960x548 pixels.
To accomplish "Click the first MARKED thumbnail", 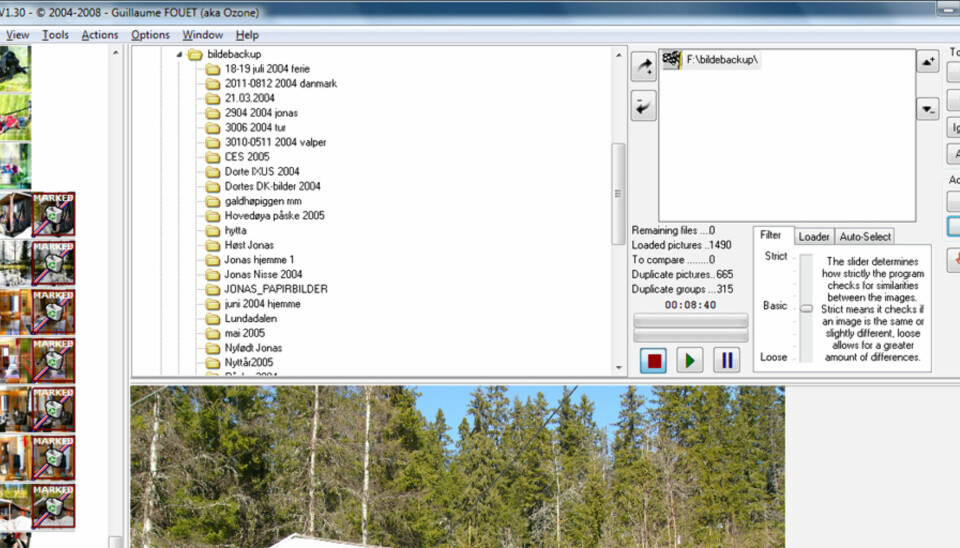I will click(x=54, y=214).
